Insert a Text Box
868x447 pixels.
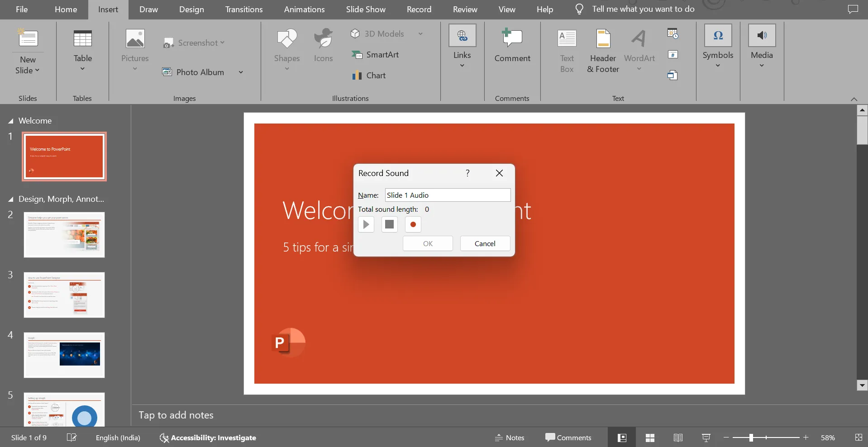click(567, 50)
